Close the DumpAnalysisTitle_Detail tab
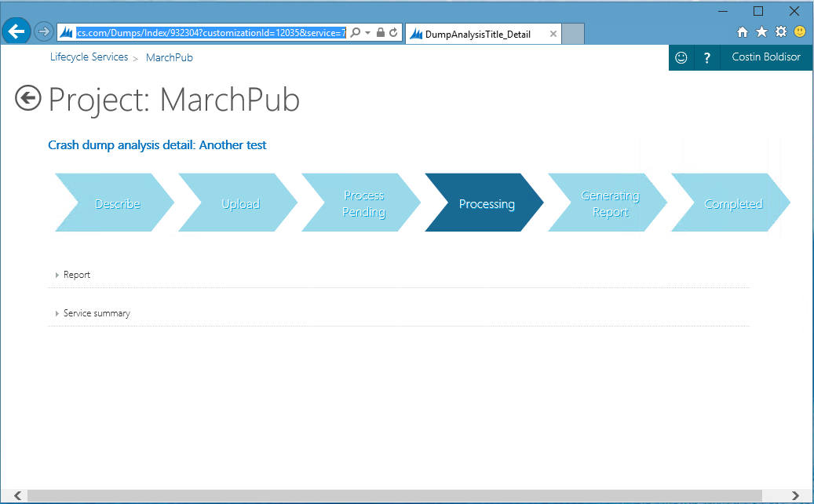Viewport: 814px width, 504px height. click(x=553, y=34)
